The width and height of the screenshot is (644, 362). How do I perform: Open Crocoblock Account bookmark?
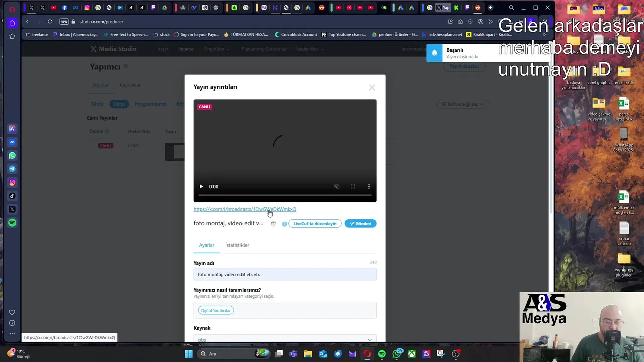(296, 35)
